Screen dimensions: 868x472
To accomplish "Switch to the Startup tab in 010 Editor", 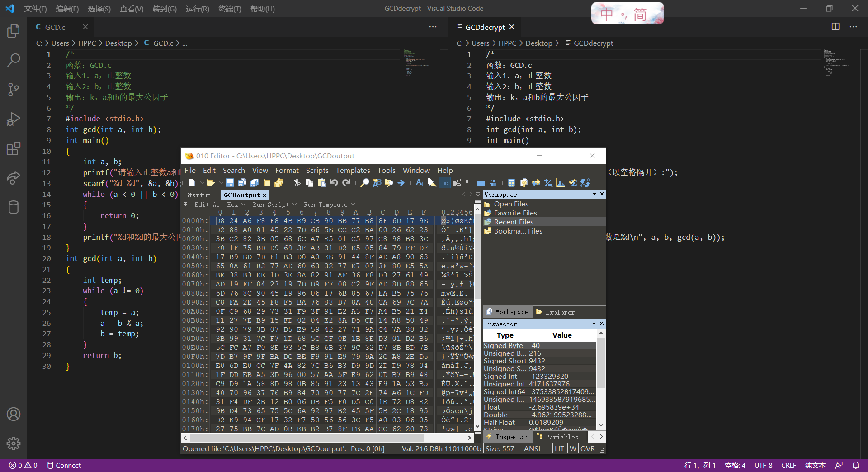I will [198, 195].
